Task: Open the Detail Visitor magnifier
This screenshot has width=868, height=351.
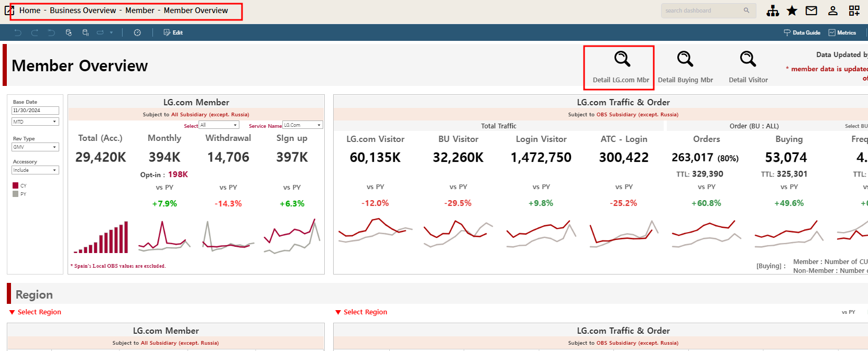Action: pos(748,59)
